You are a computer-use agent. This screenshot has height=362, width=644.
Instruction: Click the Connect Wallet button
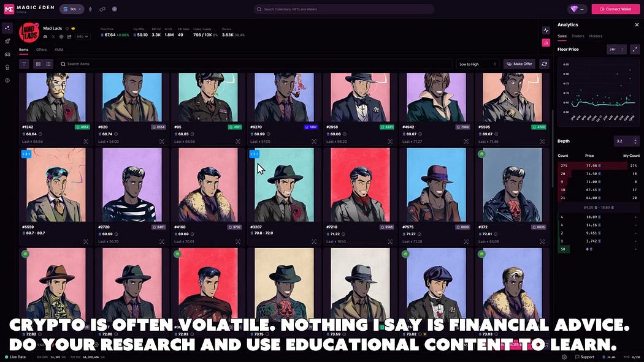(615, 9)
